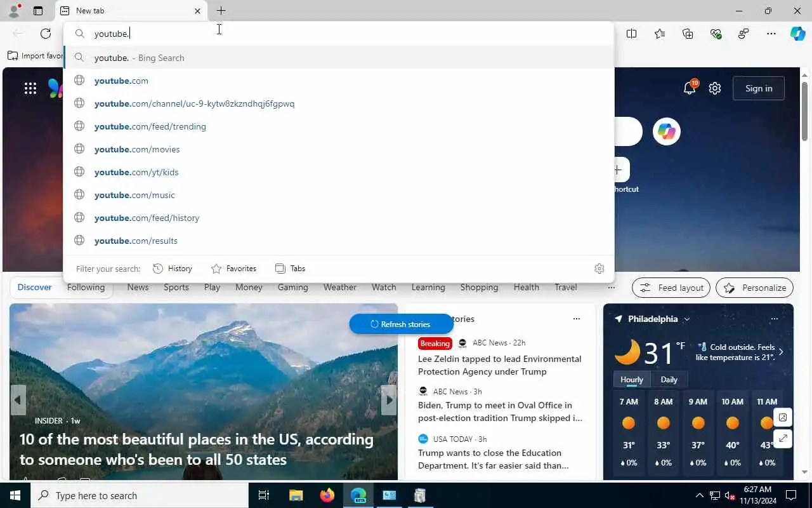Click the taskbar search box

coord(140,495)
